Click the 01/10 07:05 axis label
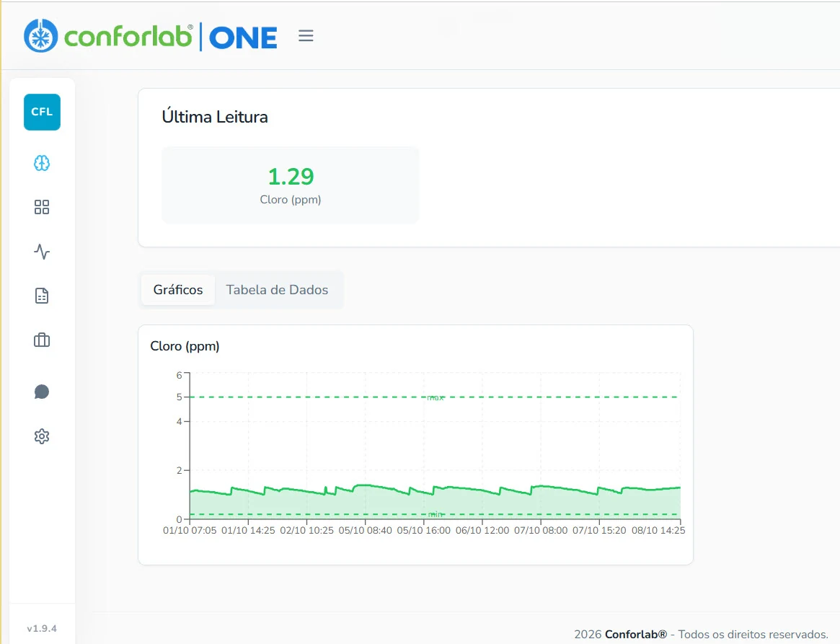Screen dimensions: 840x644 point(190,530)
